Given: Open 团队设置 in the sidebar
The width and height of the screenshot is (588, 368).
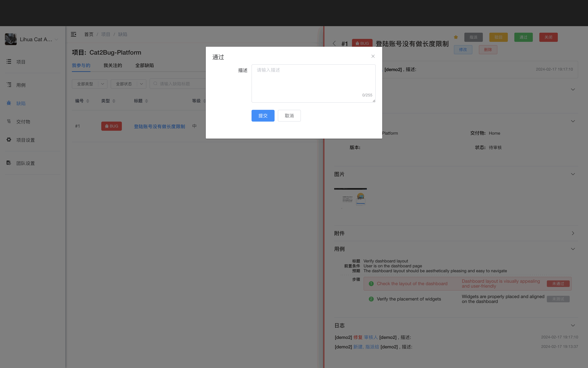Looking at the screenshot, I should [33, 163].
